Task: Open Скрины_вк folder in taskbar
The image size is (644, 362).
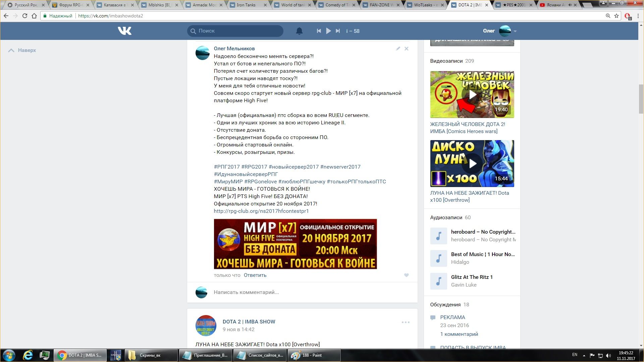Action: click(151, 355)
